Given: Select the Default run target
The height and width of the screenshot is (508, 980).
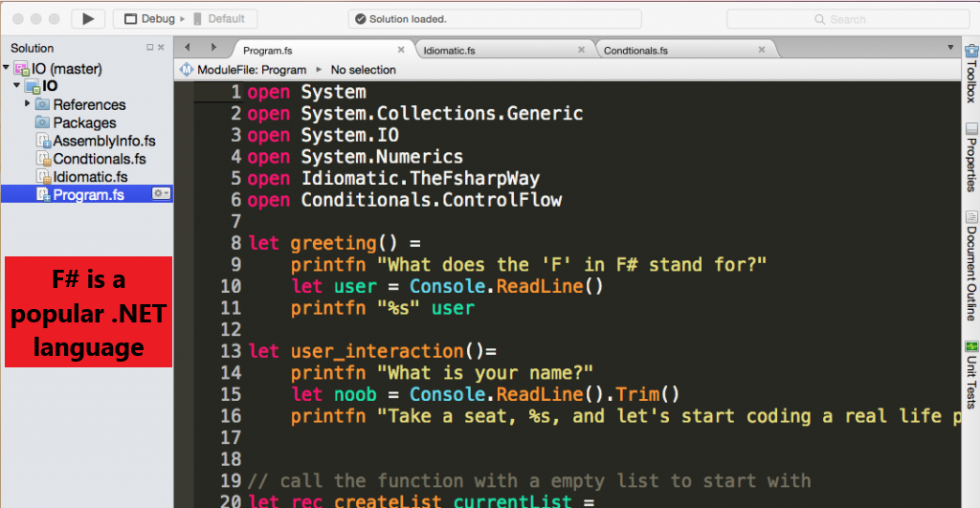Looking at the screenshot, I should tap(219, 19).
